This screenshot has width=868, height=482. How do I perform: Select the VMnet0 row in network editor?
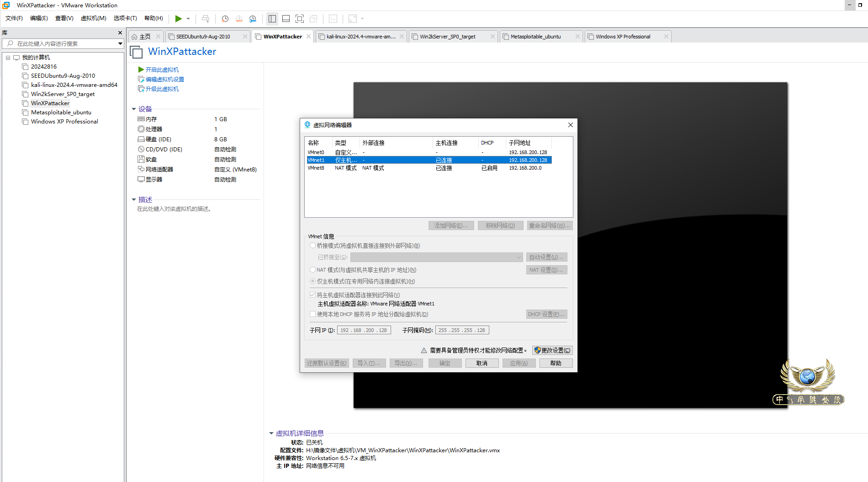click(429, 152)
